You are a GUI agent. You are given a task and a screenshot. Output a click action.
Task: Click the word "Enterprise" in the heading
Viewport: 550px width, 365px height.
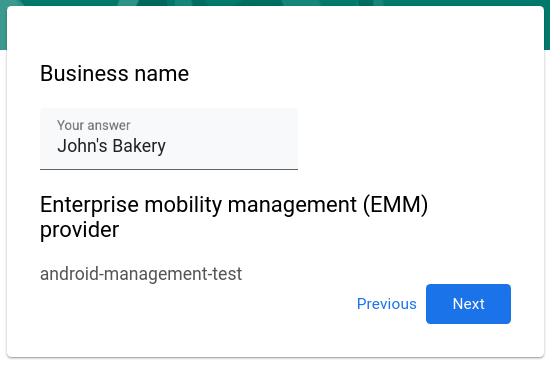click(89, 204)
